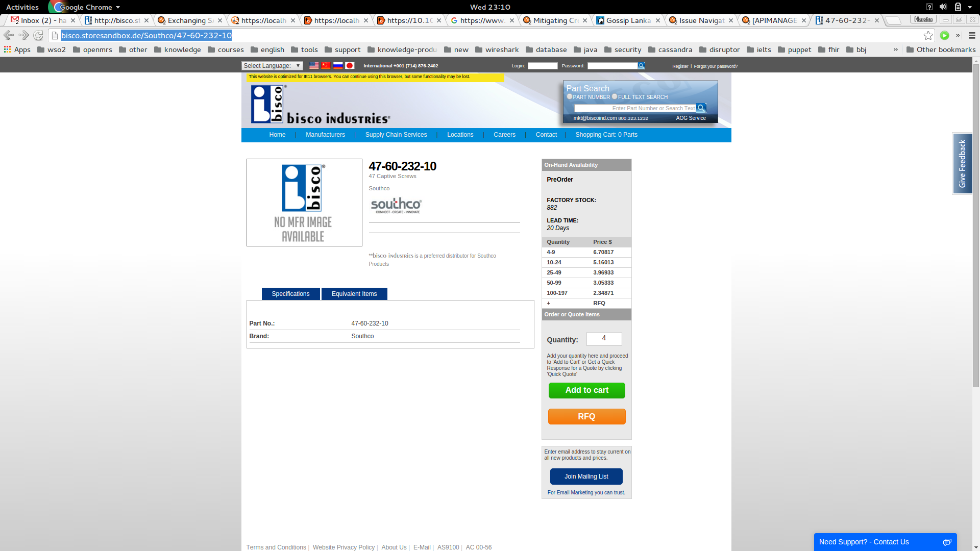This screenshot has height=551, width=980.
Task: Click the Part Search magnifier button
Action: point(701,108)
